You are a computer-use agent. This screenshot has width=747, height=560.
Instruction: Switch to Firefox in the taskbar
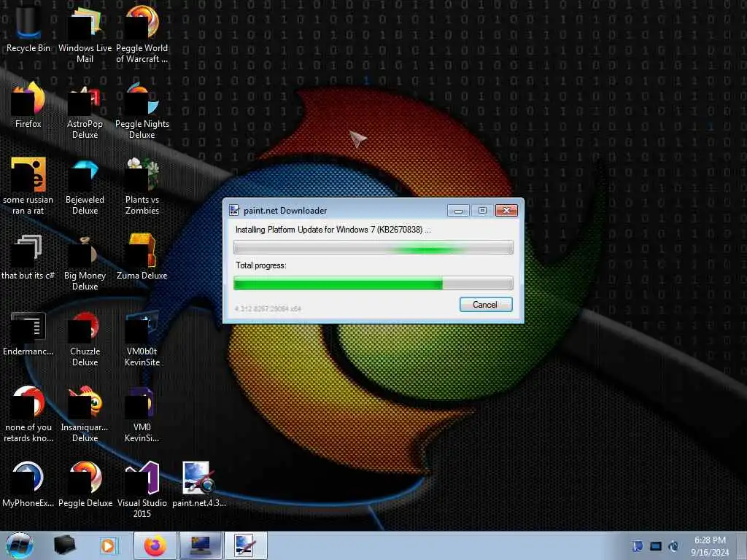155,545
